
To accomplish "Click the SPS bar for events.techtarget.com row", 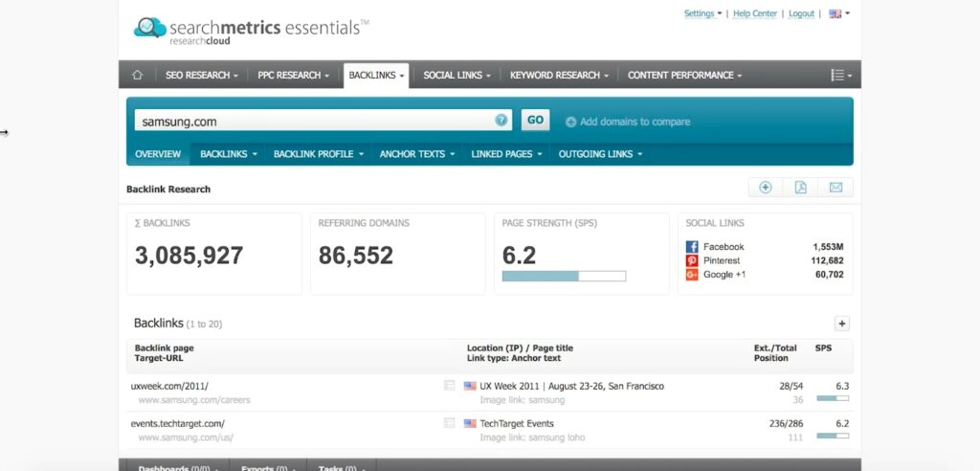I will [833, 436].
